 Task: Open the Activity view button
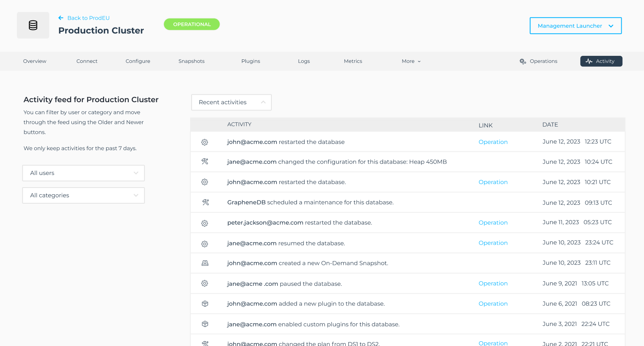(x=601, y=61)
